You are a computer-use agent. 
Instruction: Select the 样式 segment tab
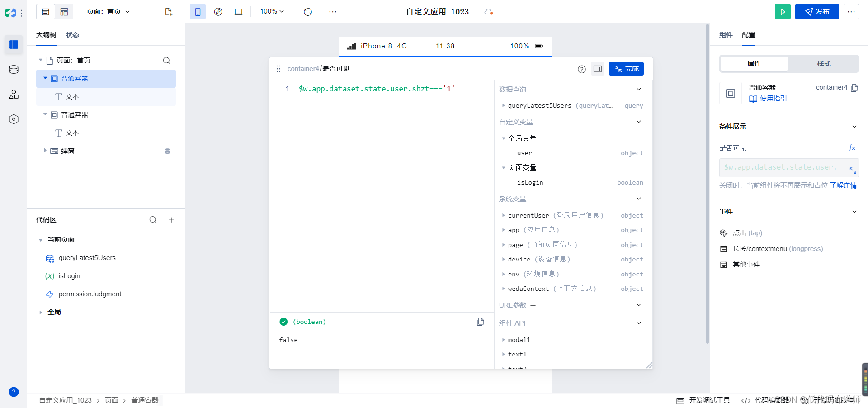[x=824, y=64]
